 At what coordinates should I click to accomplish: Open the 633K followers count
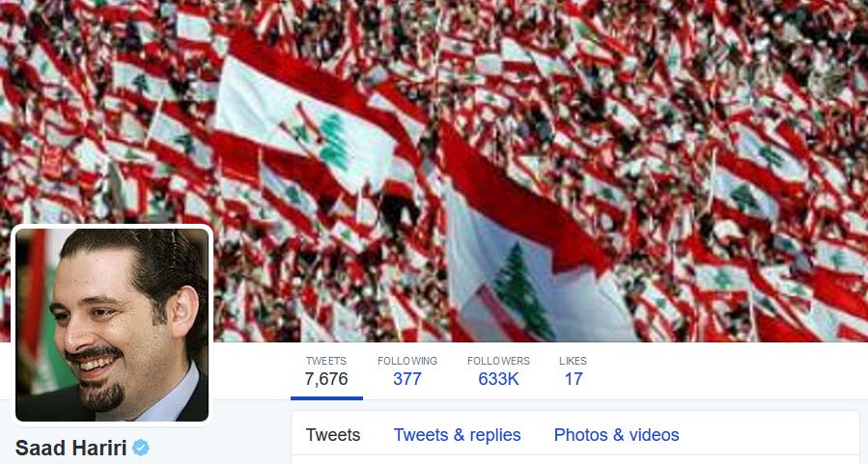coord(498,379)
